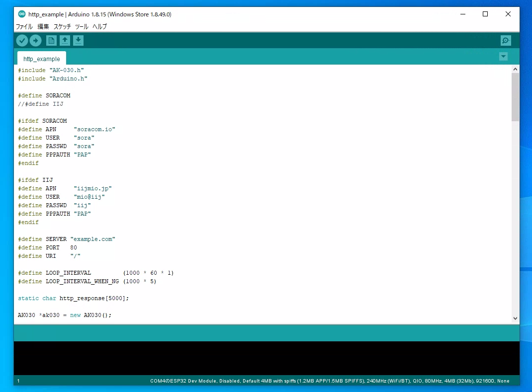532x392 pixels.
Task: Click the #ifdef IIJ line
Action: [x=35, y=180]
